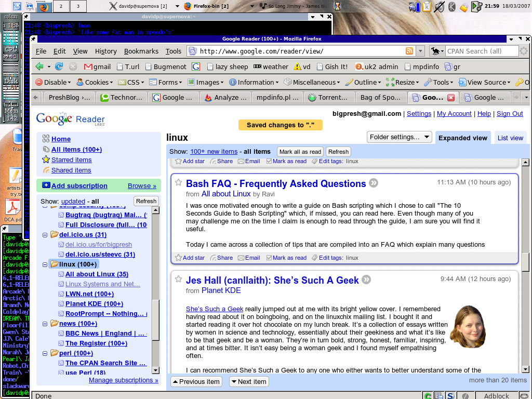
Task: Click the Starred items link
Action: point(72,160)
